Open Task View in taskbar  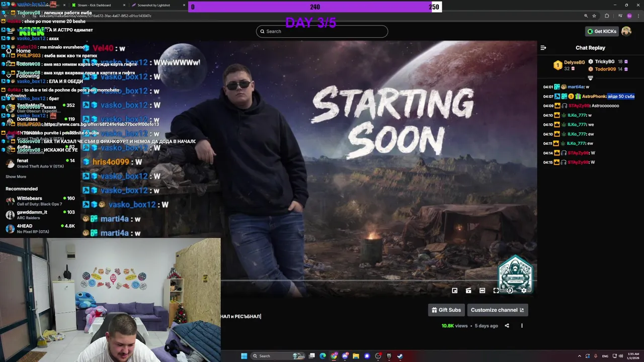click(x=312, y=356)
